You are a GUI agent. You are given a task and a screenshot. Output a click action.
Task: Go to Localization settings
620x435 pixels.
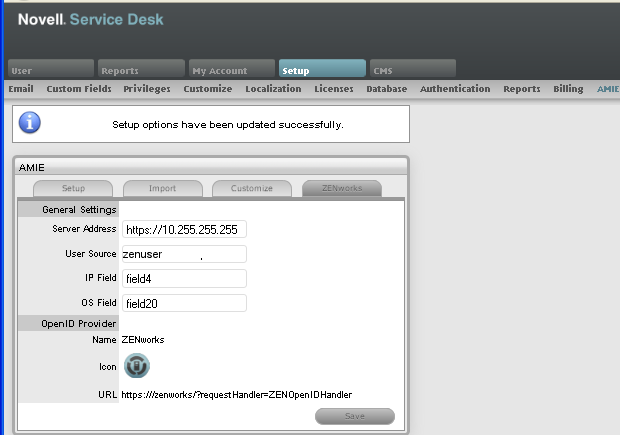coord(273,89)
